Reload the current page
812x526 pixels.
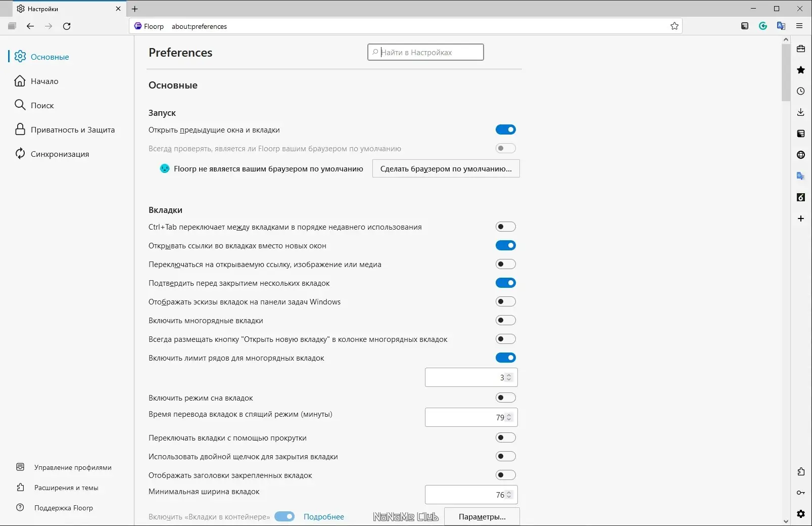67,26
